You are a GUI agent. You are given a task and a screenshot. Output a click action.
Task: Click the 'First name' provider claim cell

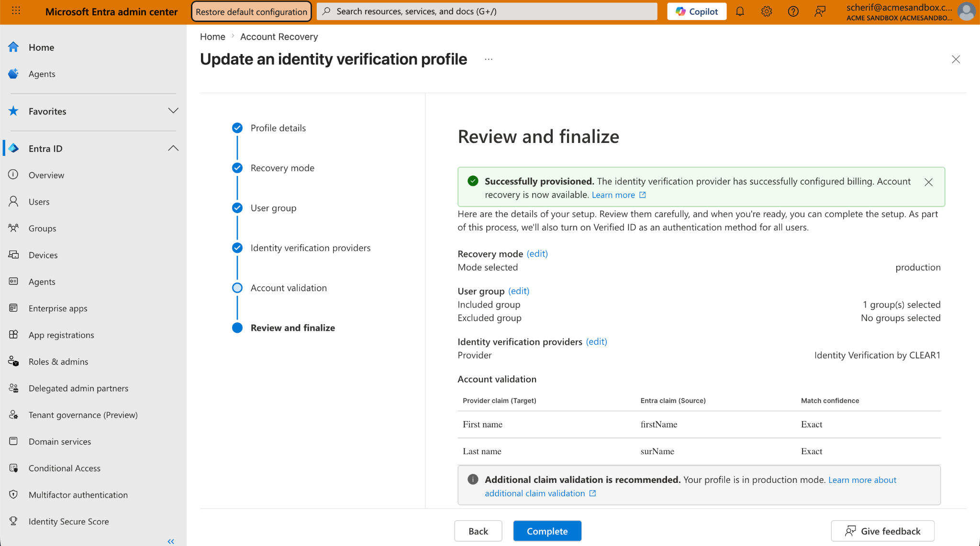[x=483, y=425]
